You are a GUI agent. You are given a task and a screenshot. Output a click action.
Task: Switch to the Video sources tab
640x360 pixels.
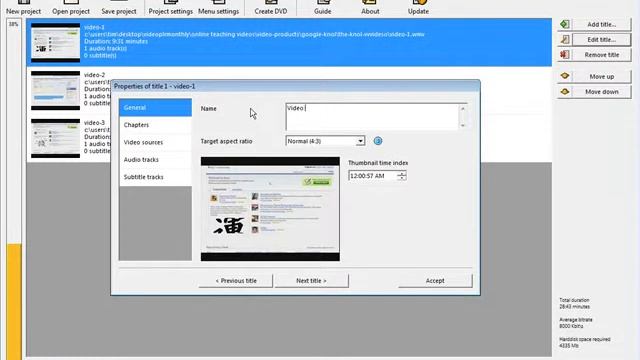(x=156, y=142)
